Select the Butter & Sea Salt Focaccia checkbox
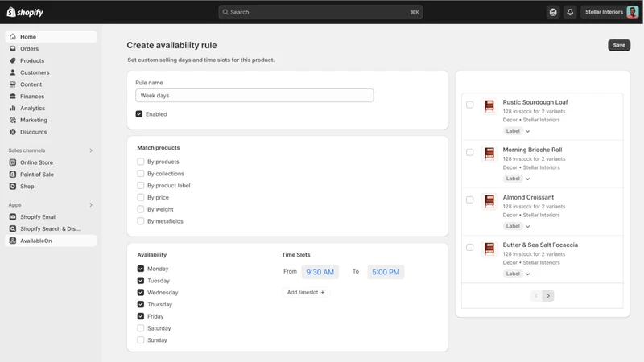 pos(470,248)
